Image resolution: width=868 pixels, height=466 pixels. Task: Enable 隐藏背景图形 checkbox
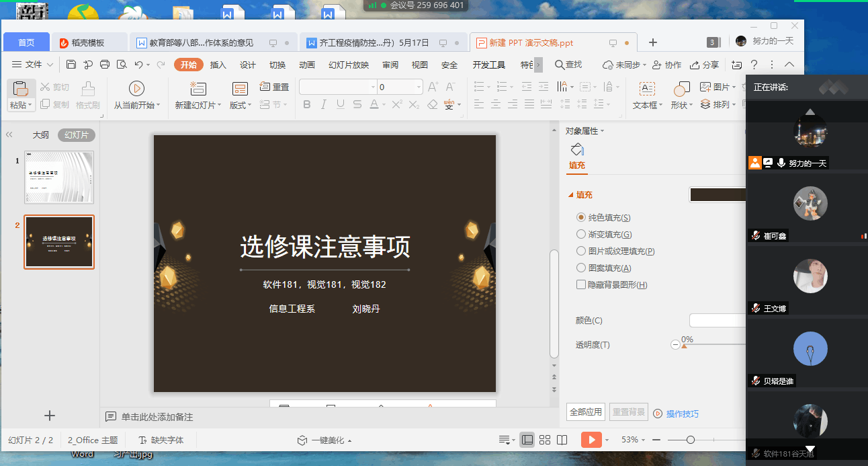pos(581,284)
